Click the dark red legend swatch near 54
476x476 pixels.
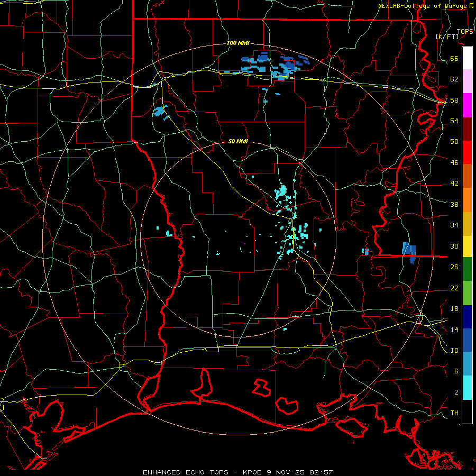click(467, 130)
